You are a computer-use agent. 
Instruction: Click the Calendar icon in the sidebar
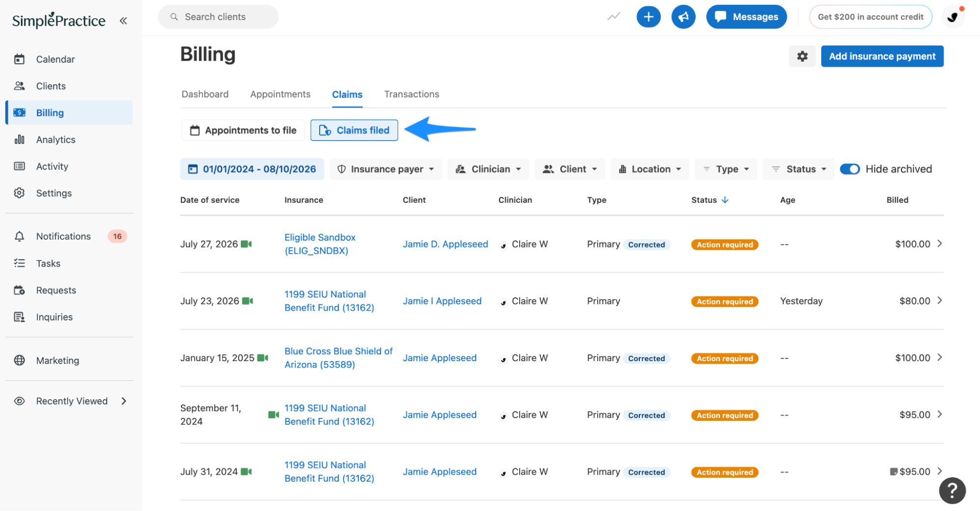(x=20, y=59)
